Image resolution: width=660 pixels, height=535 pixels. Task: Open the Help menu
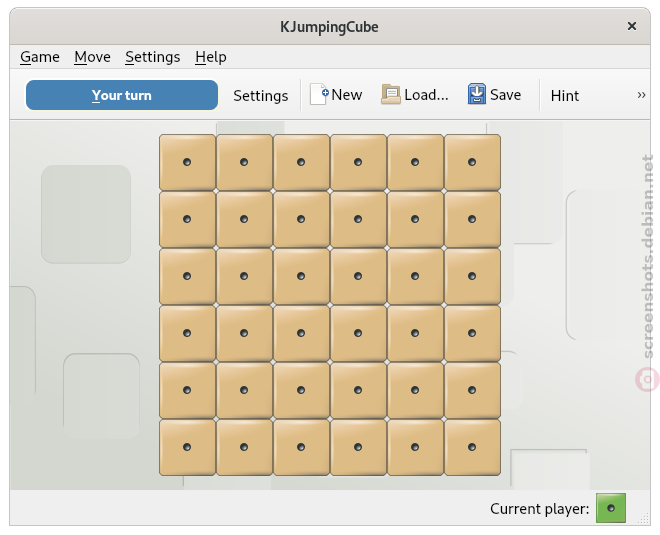tap(210, 57)
